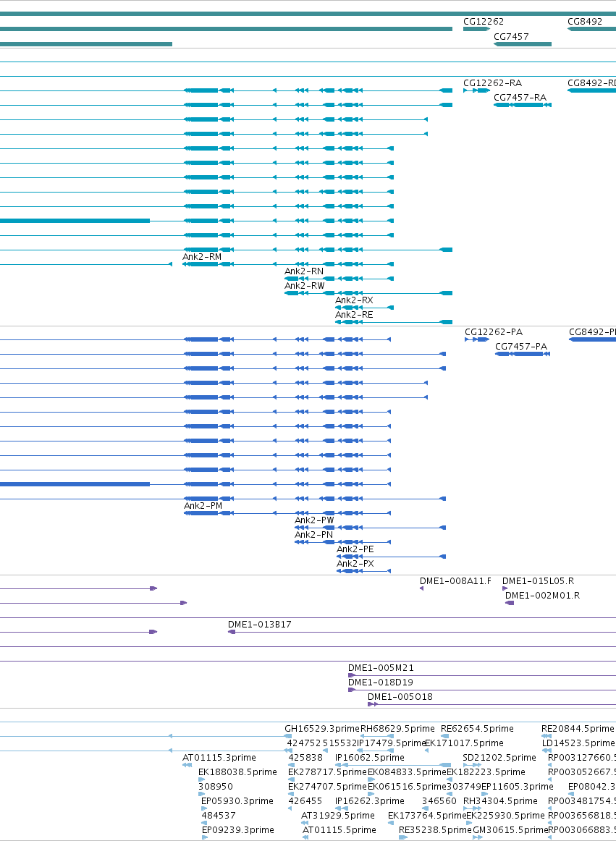Image resolution: width=616 pixels, height=841 pixels.
Task: Click the CG12262-PA coding sequence label
Action: click(494, 332)
